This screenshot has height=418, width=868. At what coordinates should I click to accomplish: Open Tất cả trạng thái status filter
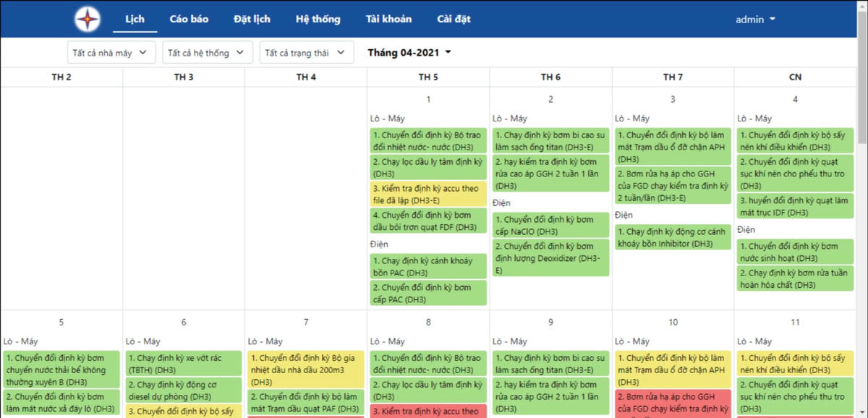point(307,52)
